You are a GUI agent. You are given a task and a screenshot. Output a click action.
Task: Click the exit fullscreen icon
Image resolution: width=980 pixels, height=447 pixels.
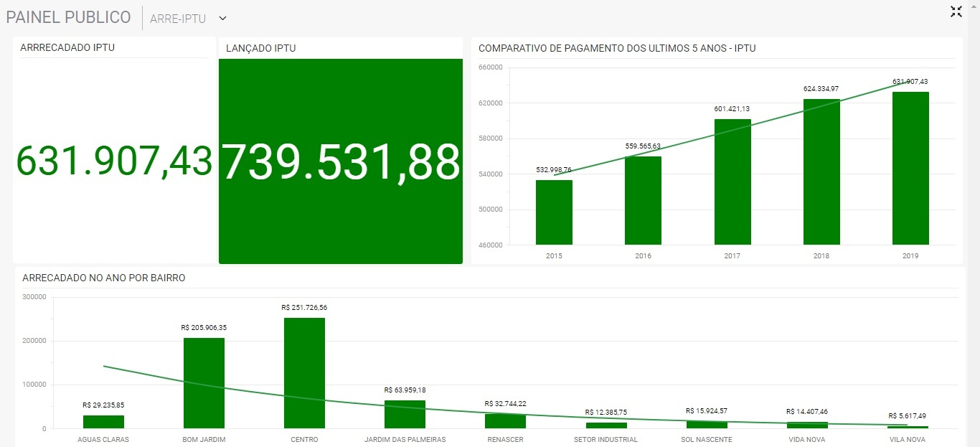pyautogui.click(x=956, y=11)
